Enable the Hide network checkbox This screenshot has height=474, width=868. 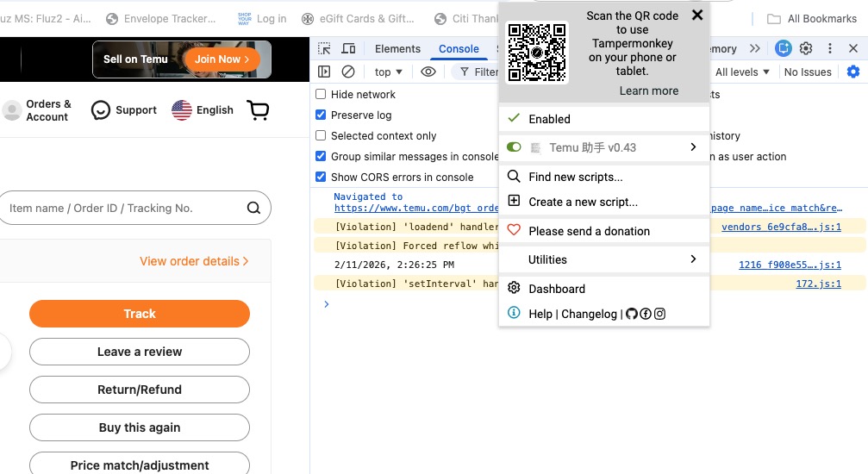tap(321, 95)
